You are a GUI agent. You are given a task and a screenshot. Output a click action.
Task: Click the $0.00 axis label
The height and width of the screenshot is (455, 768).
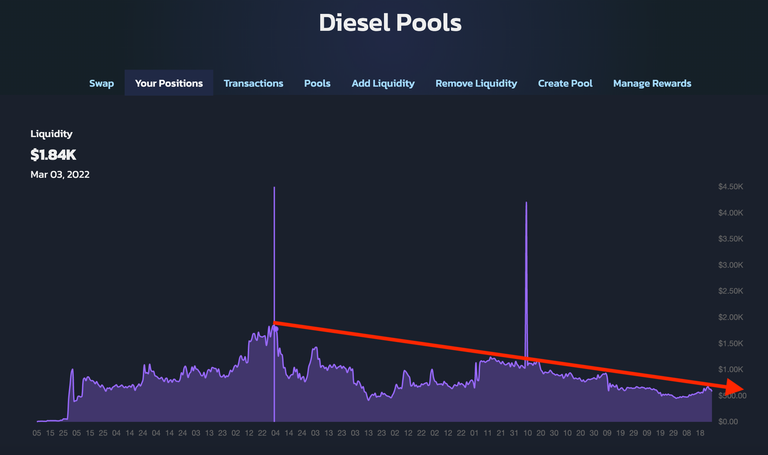[x=728, y=421]
